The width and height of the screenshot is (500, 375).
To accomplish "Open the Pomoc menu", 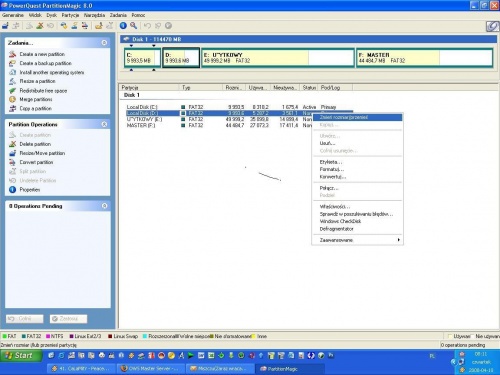I will point(138,15).
